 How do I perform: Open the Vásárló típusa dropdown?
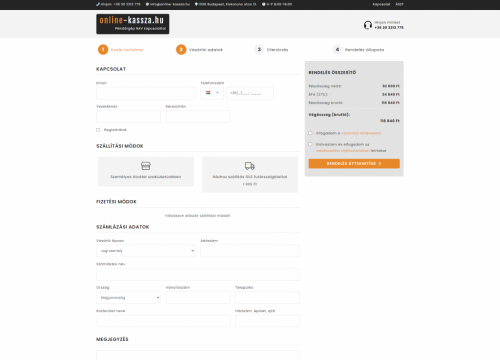146,251
